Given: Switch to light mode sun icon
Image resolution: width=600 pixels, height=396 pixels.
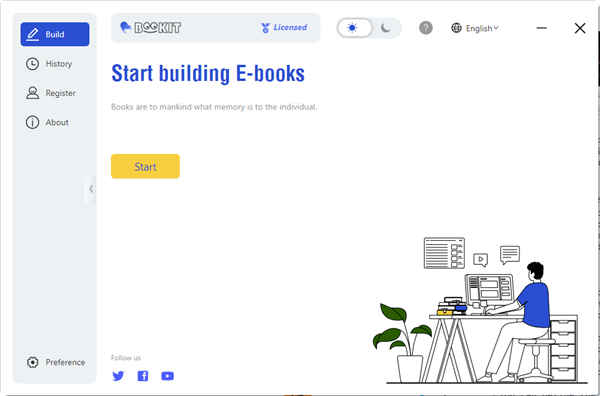Looking at the screenshot, I should pyautogui.click(x=352, y=28).
